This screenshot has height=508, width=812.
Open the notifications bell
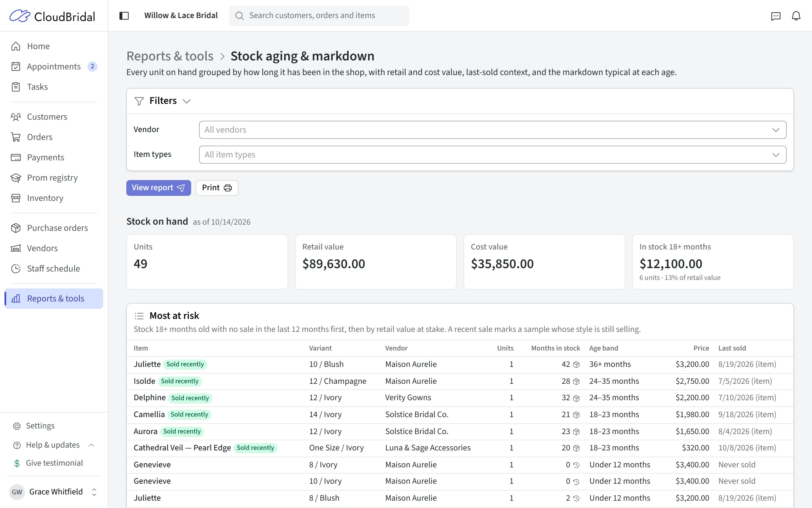(x=796, y=16)
